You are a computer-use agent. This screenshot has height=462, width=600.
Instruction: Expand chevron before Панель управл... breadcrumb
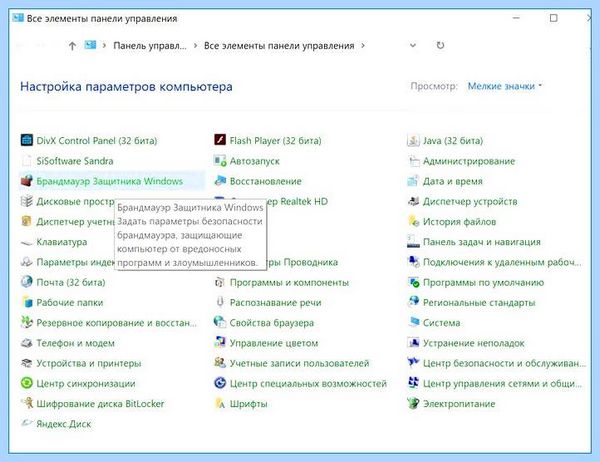pos(104,46)
